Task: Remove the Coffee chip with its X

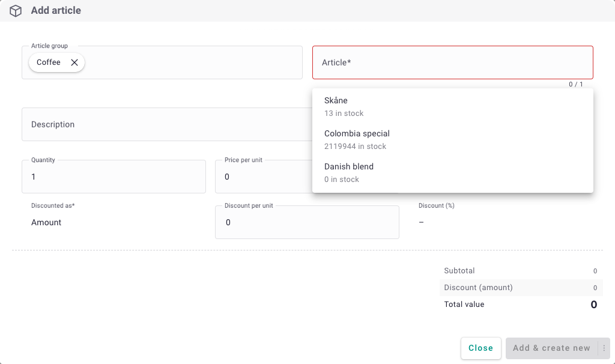Action: (74, 62)
